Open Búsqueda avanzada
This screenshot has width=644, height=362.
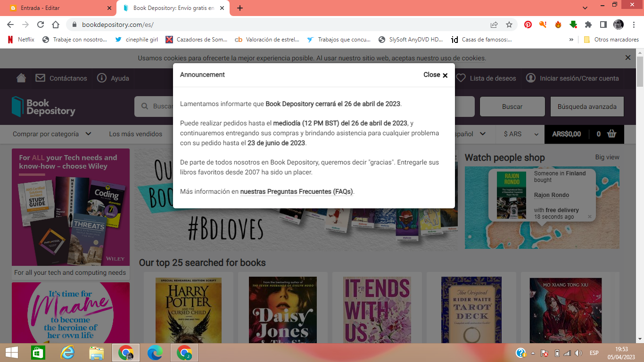587,107
